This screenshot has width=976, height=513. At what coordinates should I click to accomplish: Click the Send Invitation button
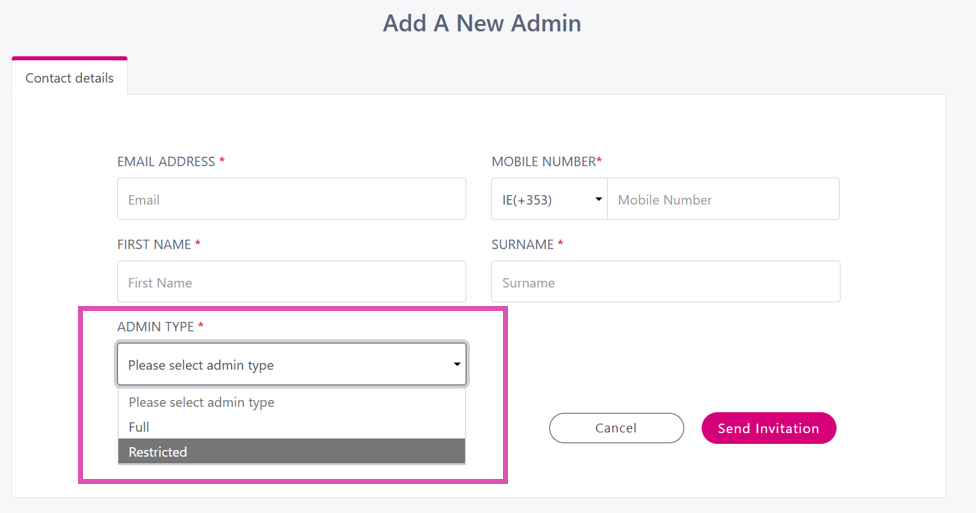click(x=768, y=428)
